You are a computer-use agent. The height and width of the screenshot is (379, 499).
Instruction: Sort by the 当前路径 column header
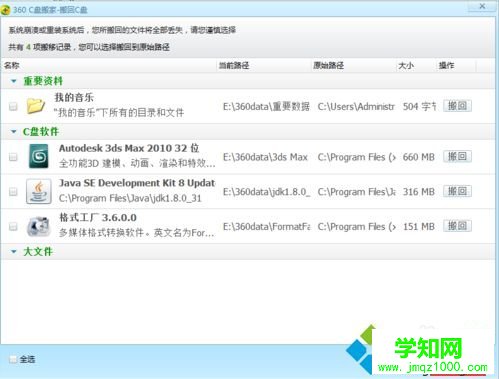coord(264,65)
